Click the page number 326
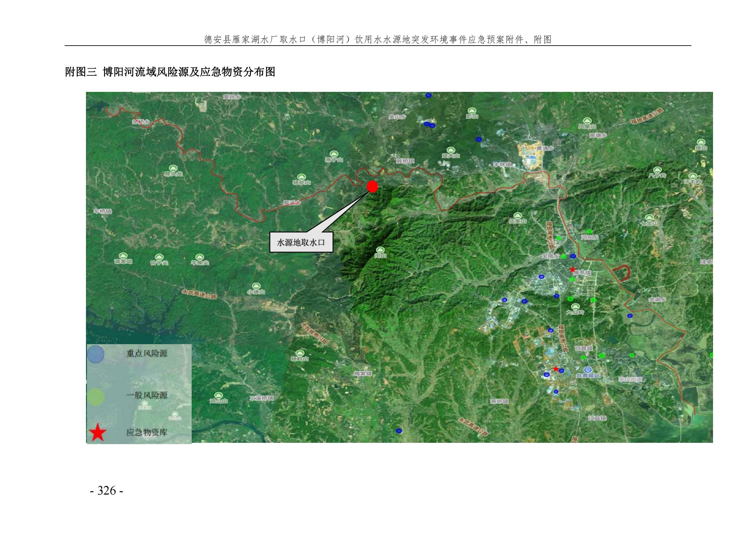 tap(107, 491)
